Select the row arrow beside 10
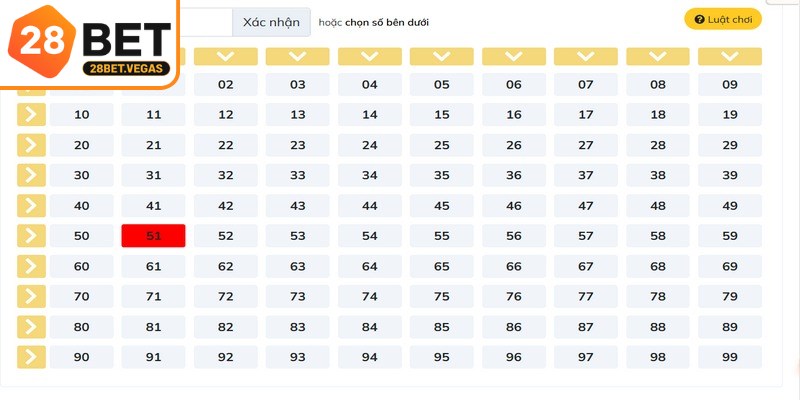This screenshot has width=800, height=400. tap(31, 115)
